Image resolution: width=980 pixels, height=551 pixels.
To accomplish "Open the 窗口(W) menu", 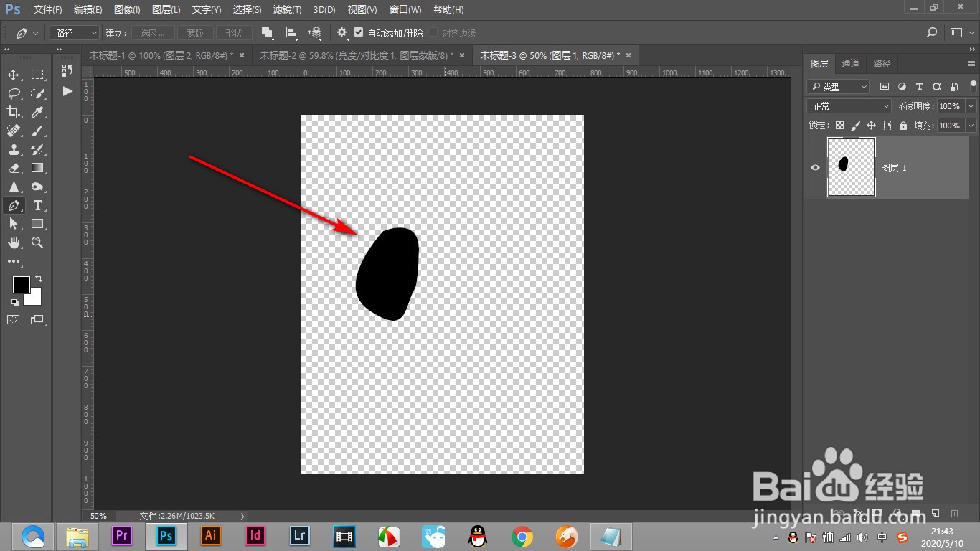I will 405,10.
